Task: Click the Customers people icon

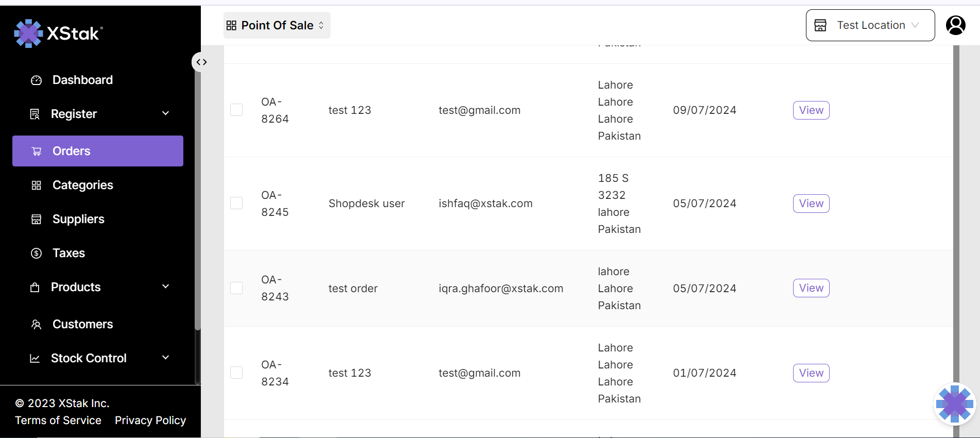Action: [x=36, y=325]
